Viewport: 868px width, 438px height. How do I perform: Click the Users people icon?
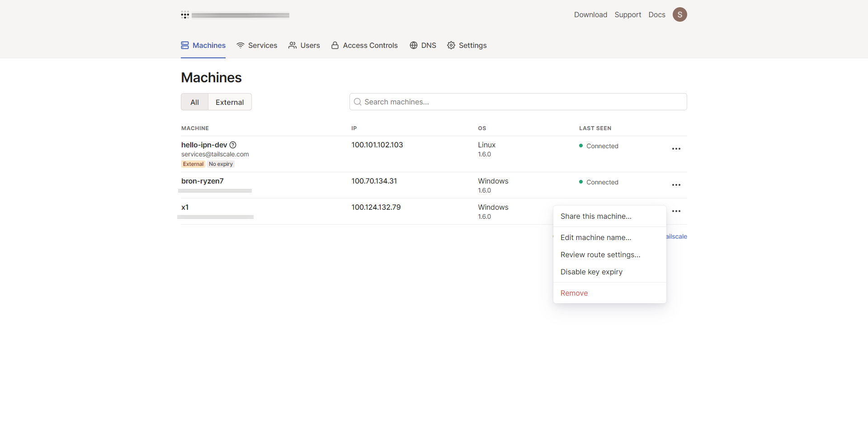292,45
